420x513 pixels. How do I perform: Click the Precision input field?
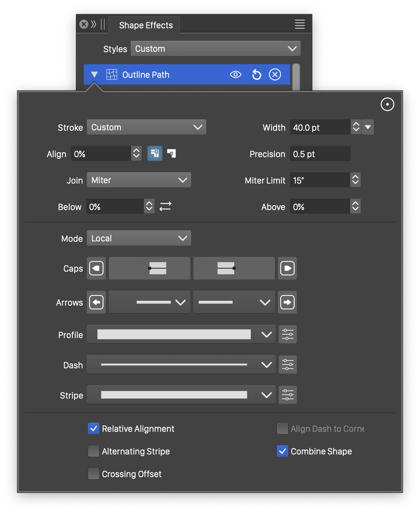[320, 154]
